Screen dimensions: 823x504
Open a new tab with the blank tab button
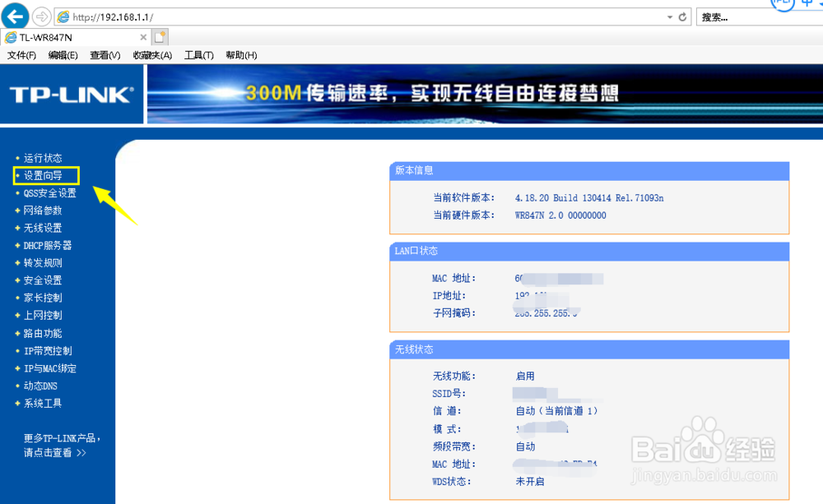click(160, 37)
